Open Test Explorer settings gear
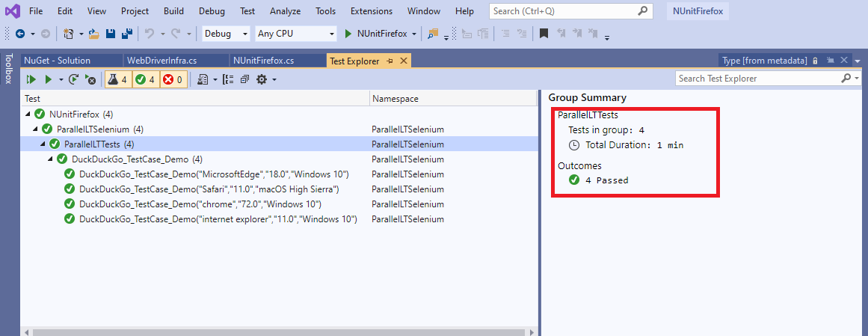This screenshot has height=336, width=868. 262,80
